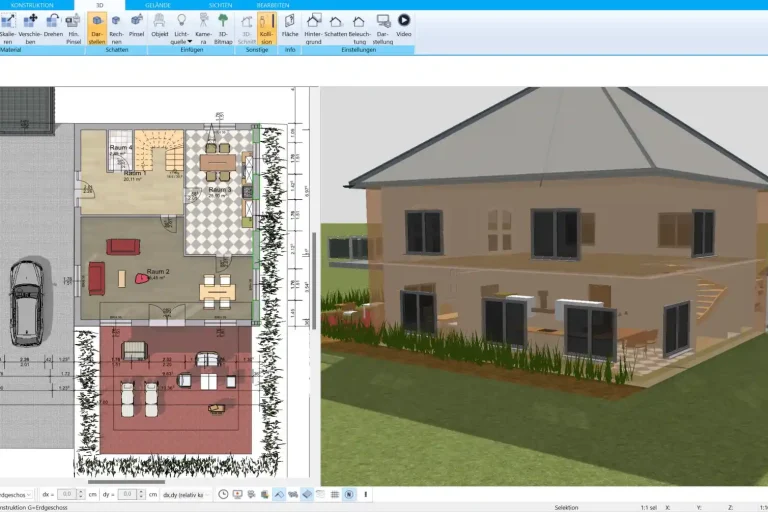Viewport: 768px width, 512px height.
Task: Open Darstellung settings
Action: (383, 29)
